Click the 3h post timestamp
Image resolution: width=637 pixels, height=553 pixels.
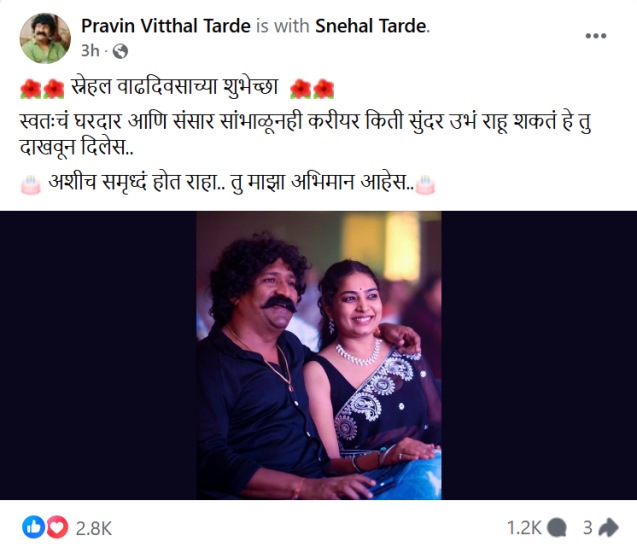coord(90,51)
